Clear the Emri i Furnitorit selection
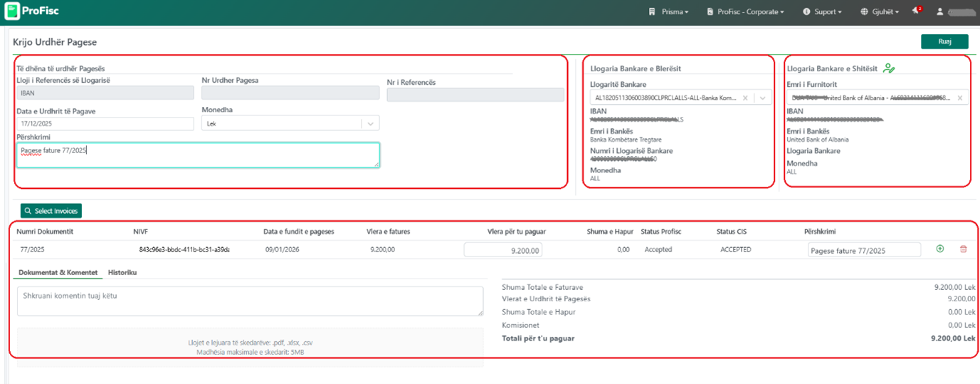Image resolution: width=980 pixels, height=384 pixels. tap(959, 98)
